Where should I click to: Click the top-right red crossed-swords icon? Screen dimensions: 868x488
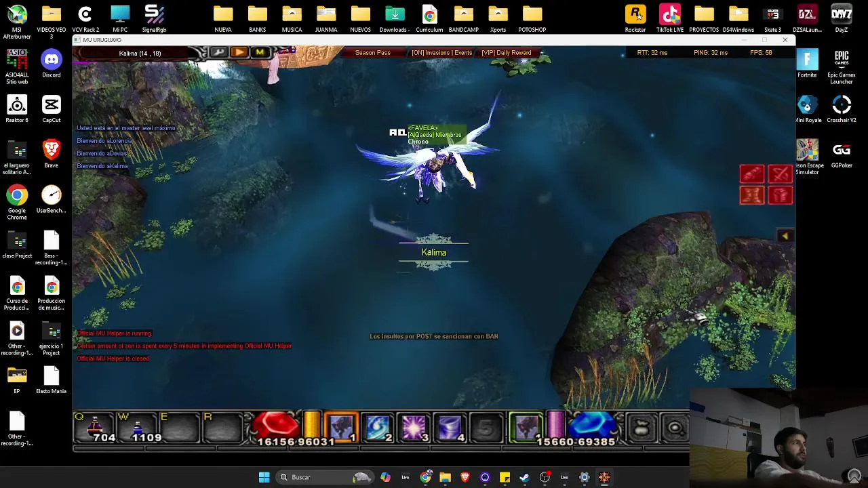click(780, 174)
